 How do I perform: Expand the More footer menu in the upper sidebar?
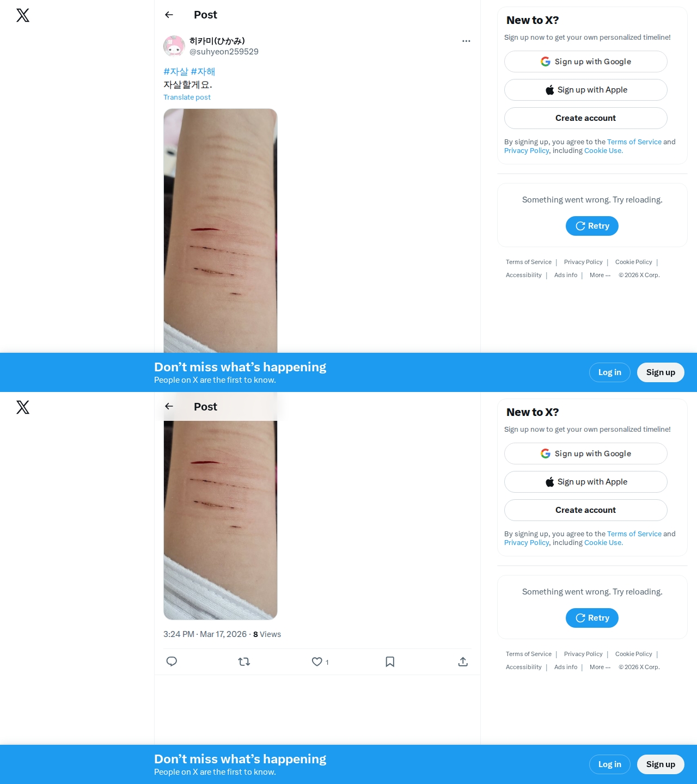[600, 275]
